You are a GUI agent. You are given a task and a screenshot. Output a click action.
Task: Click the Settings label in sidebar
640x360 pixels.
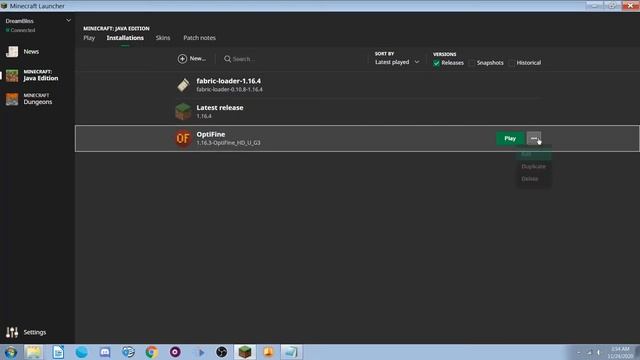point(35,332)
